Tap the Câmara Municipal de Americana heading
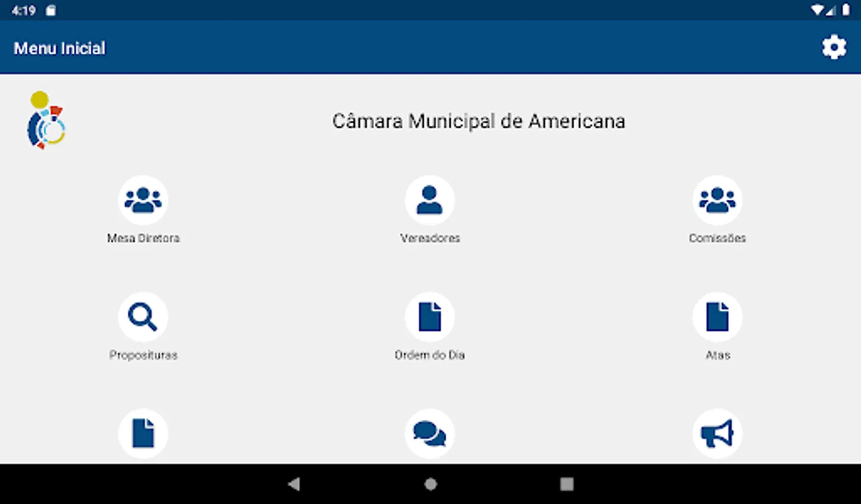Screen dimensions: 861x504 tap(479, 121)
